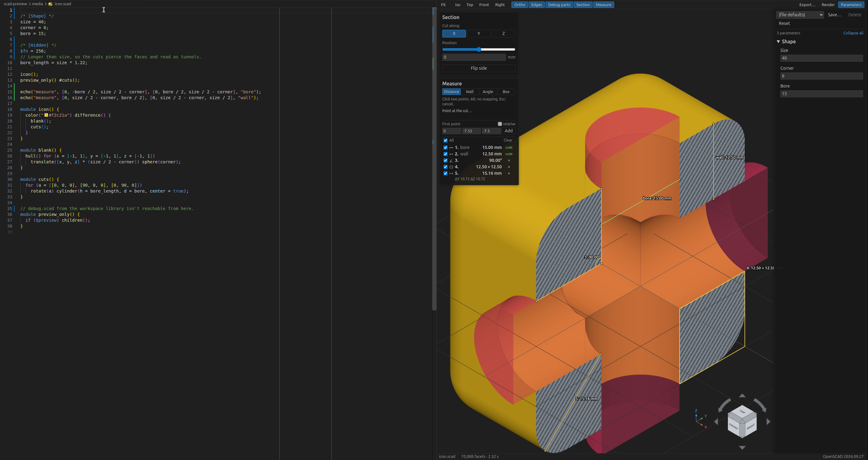
Task: Click the Add point button
Action: pos(508,131)
